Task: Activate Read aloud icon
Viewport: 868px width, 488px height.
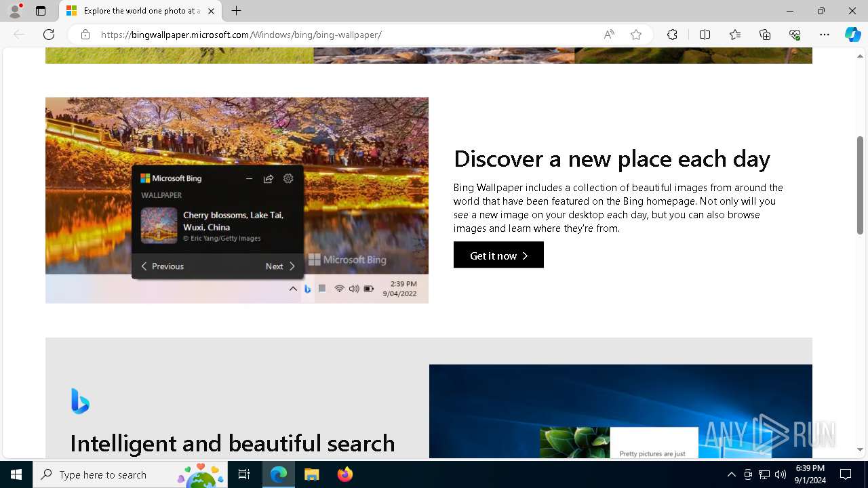Action: 609,35
